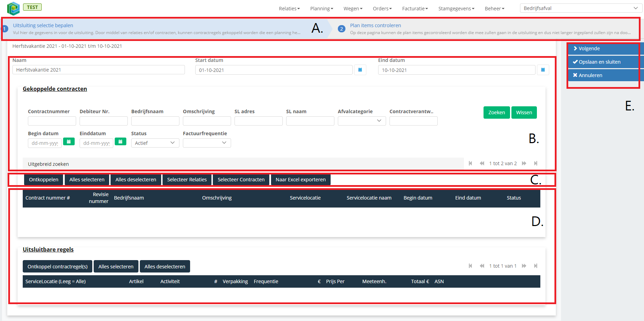Click Alles deselecteren above contracts table
This screenshot has width=644, height=321.
tap(136, 180)
